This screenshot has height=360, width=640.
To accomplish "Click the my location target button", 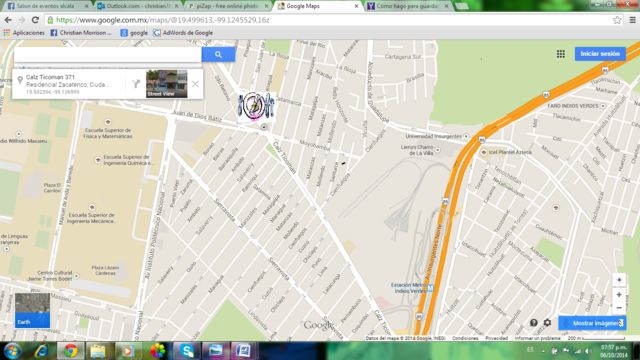I will [x=619, y=280].
